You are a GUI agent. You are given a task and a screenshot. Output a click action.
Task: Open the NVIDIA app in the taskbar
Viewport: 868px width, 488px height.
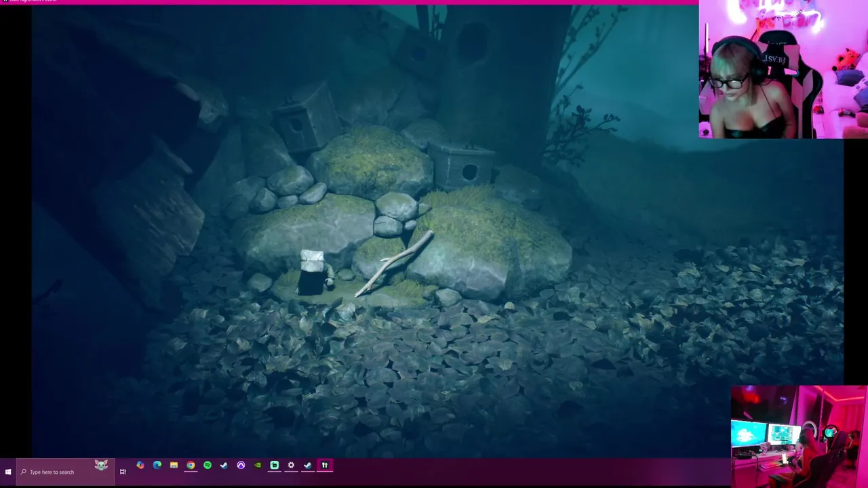coord(258,465)
